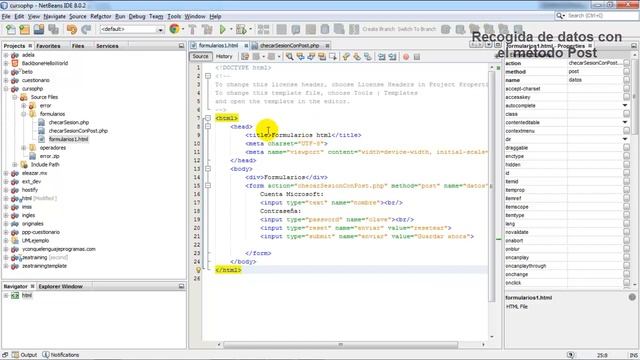Open the Output window from status bar
The height and width of the screenshot is (360, 640).
click(x=25, y=355)
